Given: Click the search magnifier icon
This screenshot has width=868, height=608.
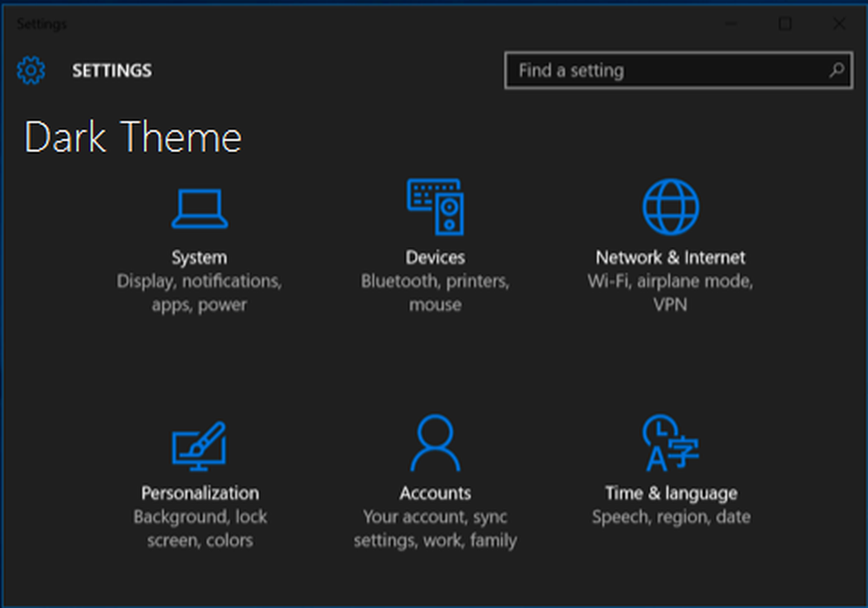Looking at the screenshot, I should (x=837, y=69).
